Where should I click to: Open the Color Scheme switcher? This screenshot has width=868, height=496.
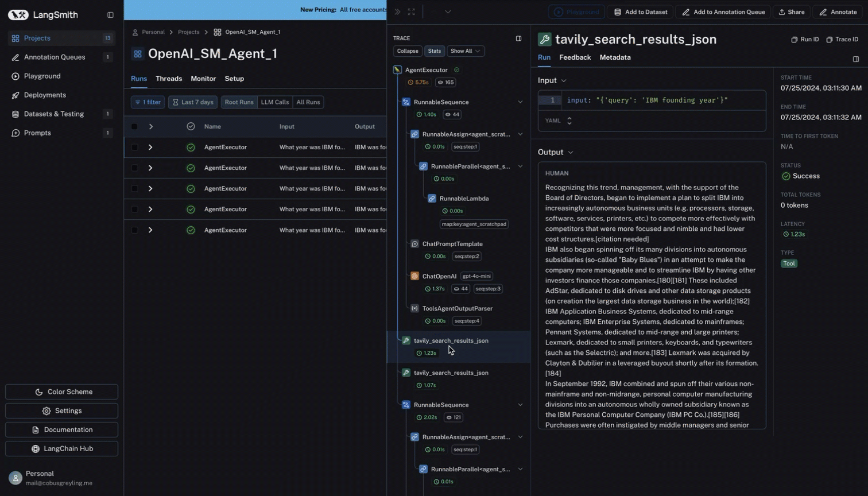coord(61,392)
